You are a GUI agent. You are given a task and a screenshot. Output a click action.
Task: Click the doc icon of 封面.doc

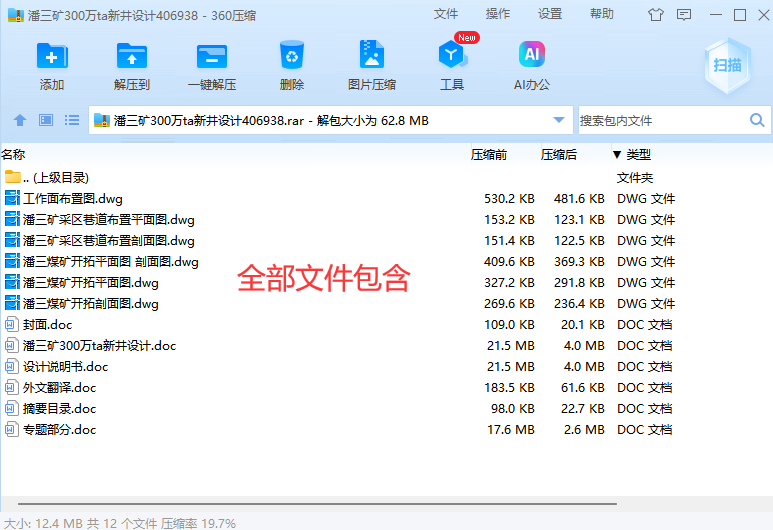click(x=11, y=324)
